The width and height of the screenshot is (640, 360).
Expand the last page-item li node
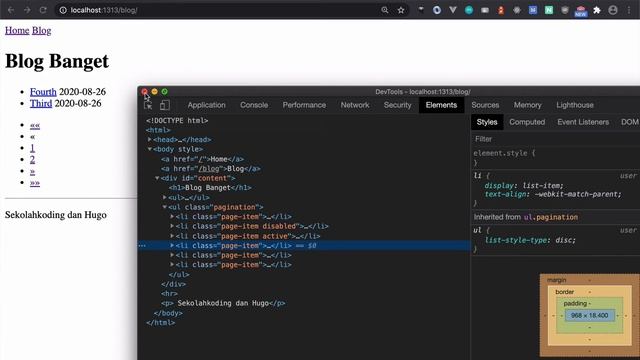click(172, 265)
